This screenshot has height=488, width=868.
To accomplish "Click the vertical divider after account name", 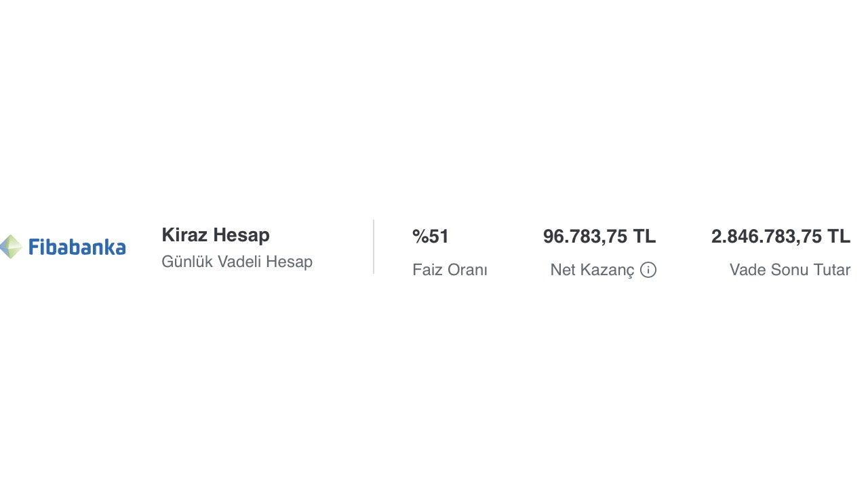I will point(374,247).
